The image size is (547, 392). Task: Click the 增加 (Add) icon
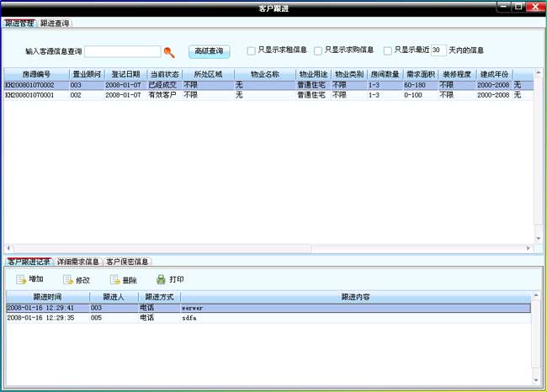[x=21, y=279]
